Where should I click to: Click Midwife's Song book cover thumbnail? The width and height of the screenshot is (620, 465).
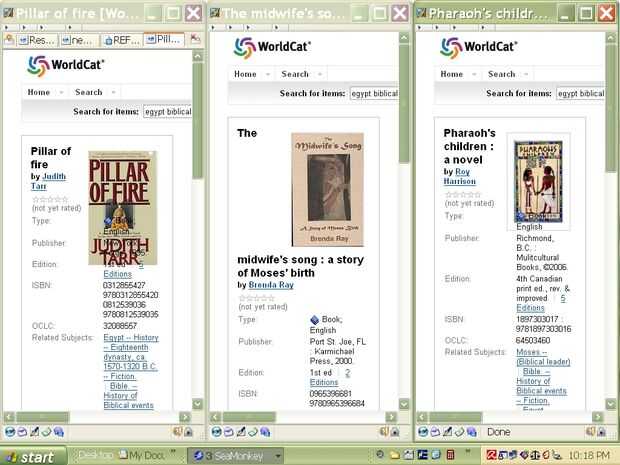point(327,189)
